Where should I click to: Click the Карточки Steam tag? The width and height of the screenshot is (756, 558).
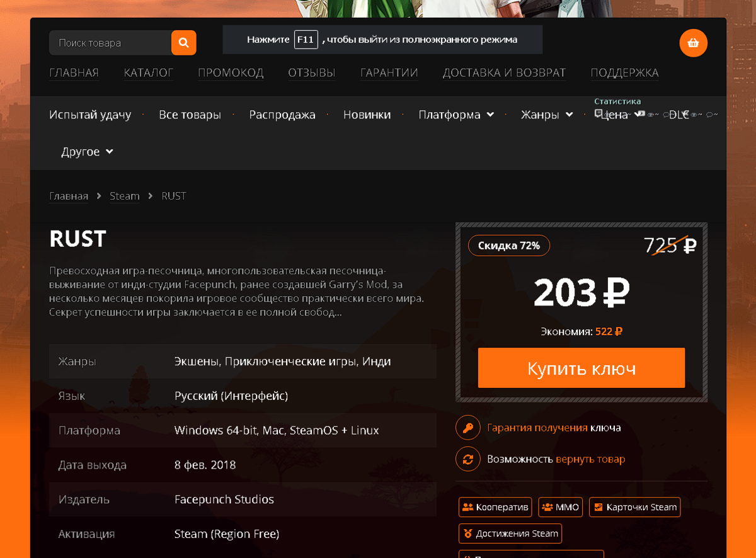[x=635, y=507]
